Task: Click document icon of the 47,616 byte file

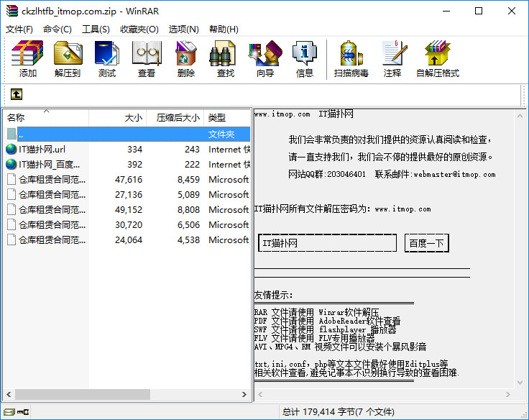Action: (11, 179)
